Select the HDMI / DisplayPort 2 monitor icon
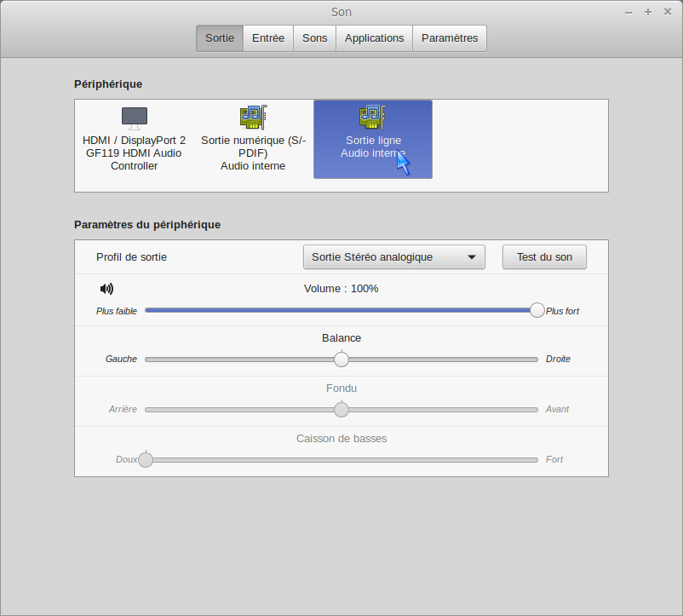Image resolution: width=683 pixels, height=616 pixels. [x=134, y=118]
